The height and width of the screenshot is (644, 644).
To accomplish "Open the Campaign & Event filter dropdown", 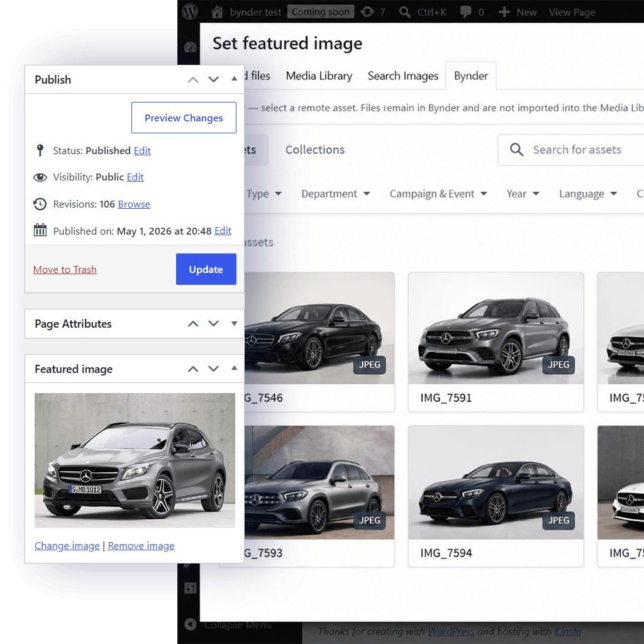I will pos(438,194).
